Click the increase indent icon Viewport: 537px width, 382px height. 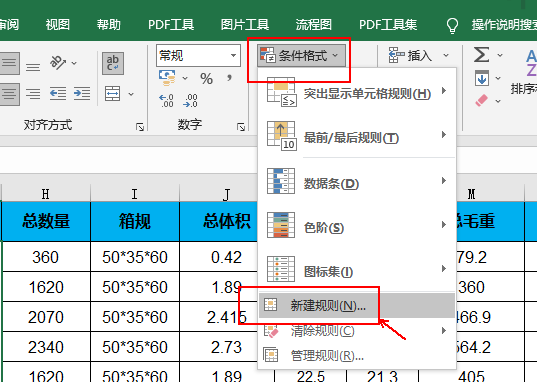[82, 93]
